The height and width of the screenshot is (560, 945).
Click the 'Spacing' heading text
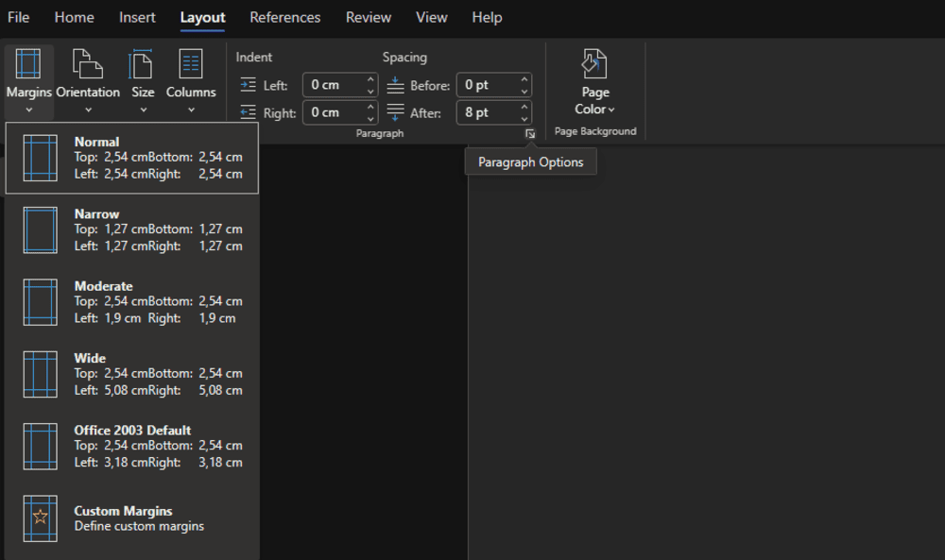tap(404, 58)
